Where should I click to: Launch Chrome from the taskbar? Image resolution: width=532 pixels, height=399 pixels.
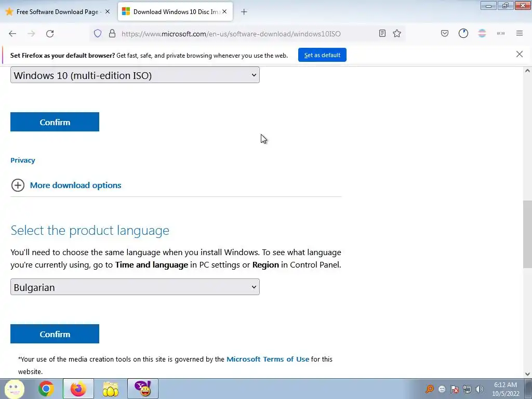click(46, 389)
